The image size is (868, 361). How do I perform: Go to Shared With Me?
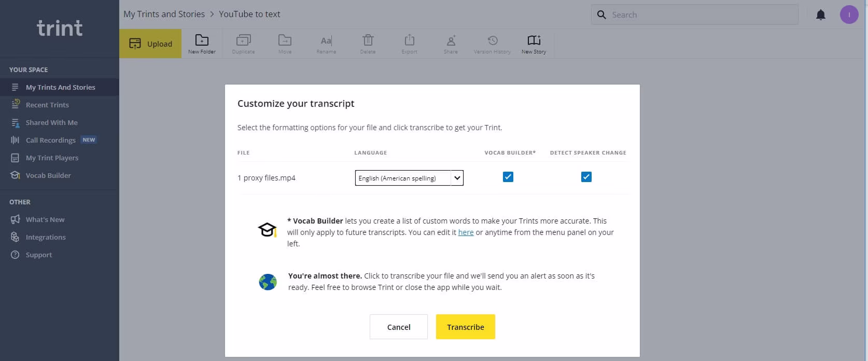point(51,122)
